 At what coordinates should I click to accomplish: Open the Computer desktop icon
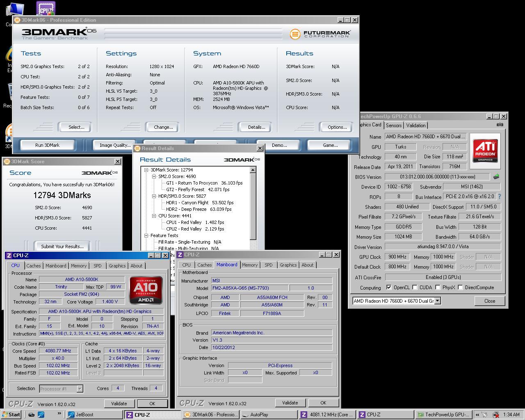pos(15,10)
